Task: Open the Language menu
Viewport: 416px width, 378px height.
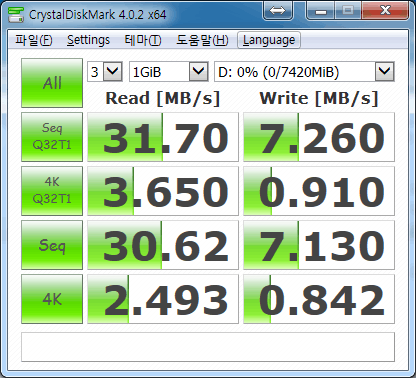Action: (269, 40)
